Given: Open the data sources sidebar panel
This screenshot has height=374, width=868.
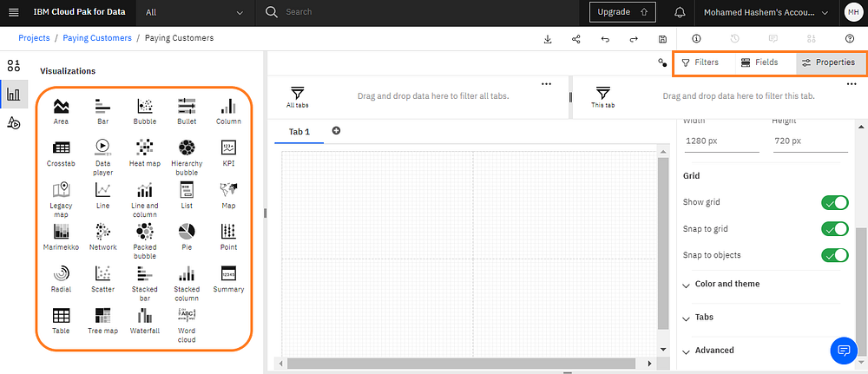Looking at the screenshot, I should tap(13, 66).
